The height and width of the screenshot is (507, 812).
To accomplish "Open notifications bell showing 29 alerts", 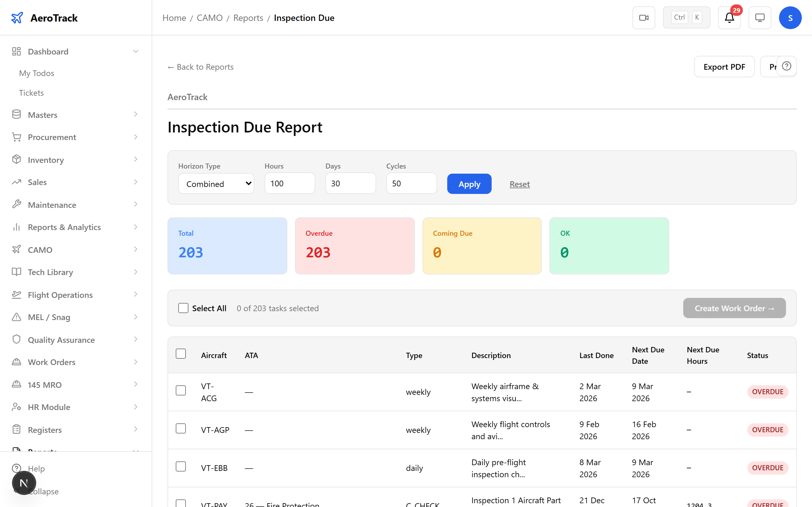I will coord(729,18).
